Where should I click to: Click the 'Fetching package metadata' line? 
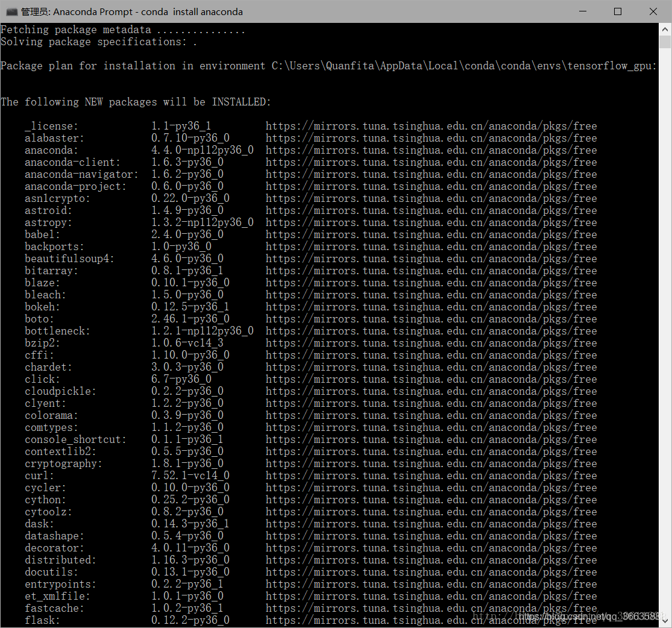122,30
